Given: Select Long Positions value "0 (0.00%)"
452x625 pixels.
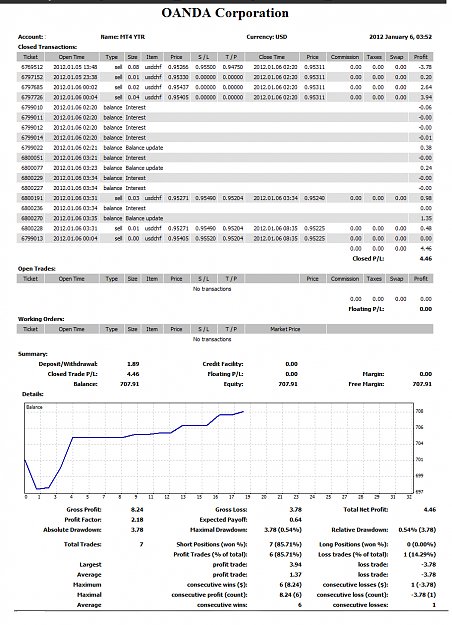Looking at the screenshot, I should (x=421, y=544).
